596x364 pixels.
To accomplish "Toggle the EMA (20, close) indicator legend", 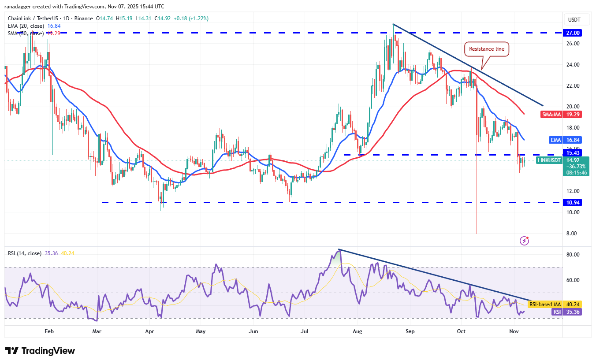I will (26, 26).
